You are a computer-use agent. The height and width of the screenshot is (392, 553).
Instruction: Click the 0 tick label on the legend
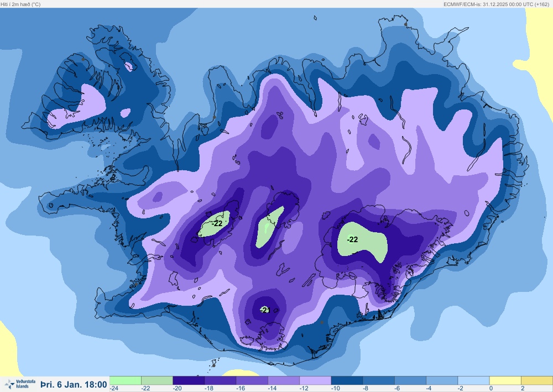pos(491,389)
